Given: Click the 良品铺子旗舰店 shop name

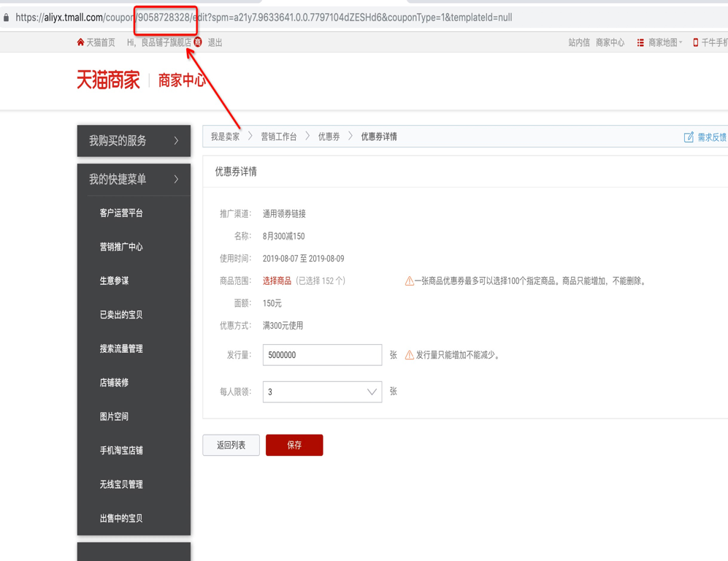Looking at the screenshot, I should tap(166, 42).
